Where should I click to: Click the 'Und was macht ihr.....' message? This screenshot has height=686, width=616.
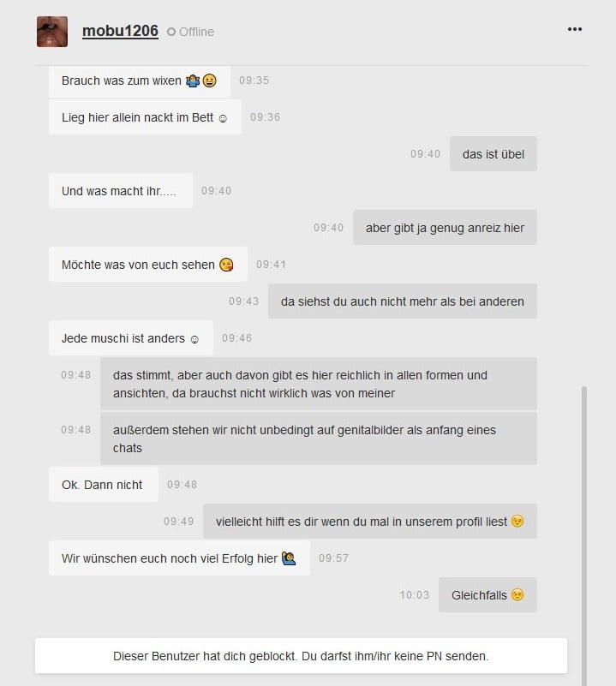[x=121, y=191]
